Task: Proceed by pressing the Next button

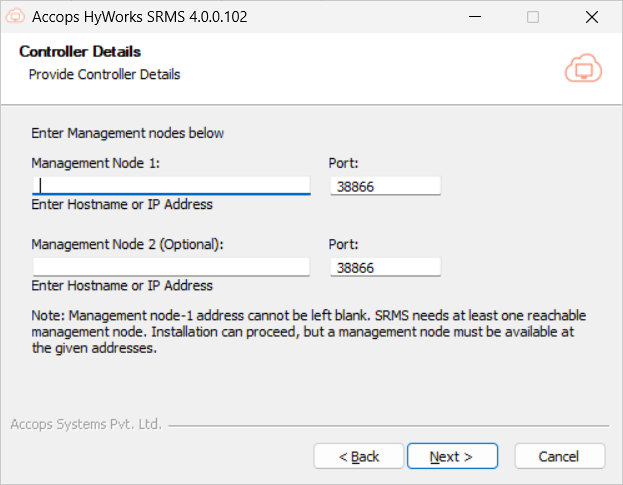Action: pyautogui.click(x=450, y=456)
